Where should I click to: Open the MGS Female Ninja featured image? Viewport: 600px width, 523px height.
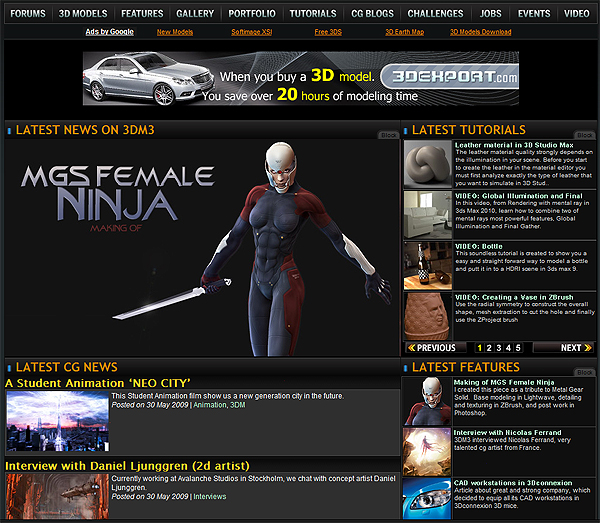(202, 248)
